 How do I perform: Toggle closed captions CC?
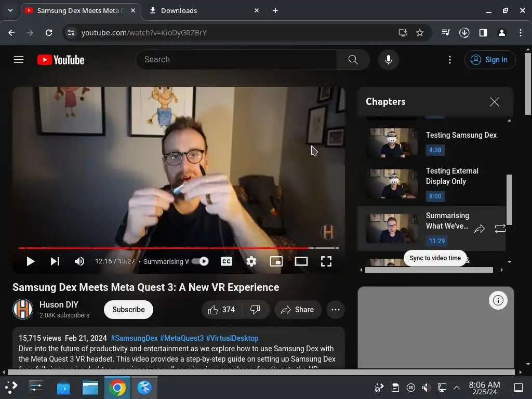(227, 261)
